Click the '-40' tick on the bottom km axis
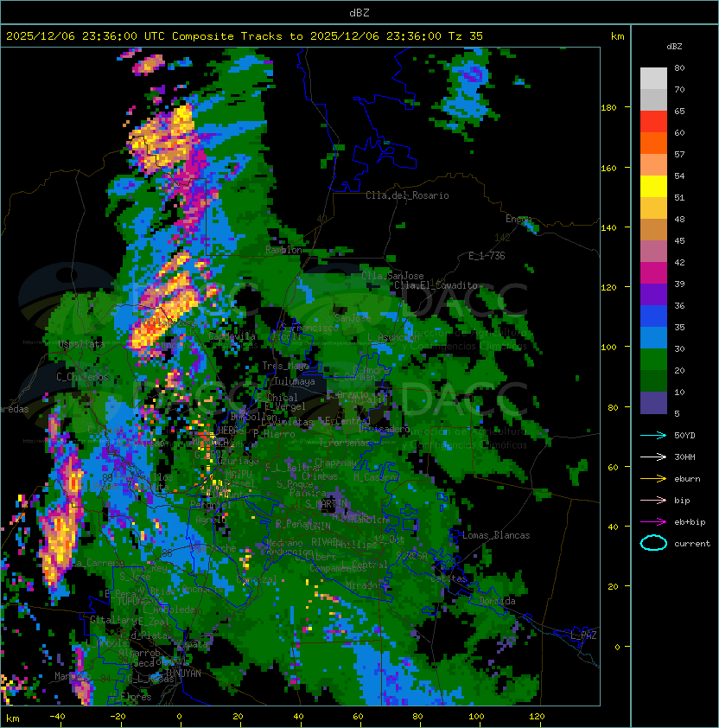This screenshot has width=719, height=728. 57,717
